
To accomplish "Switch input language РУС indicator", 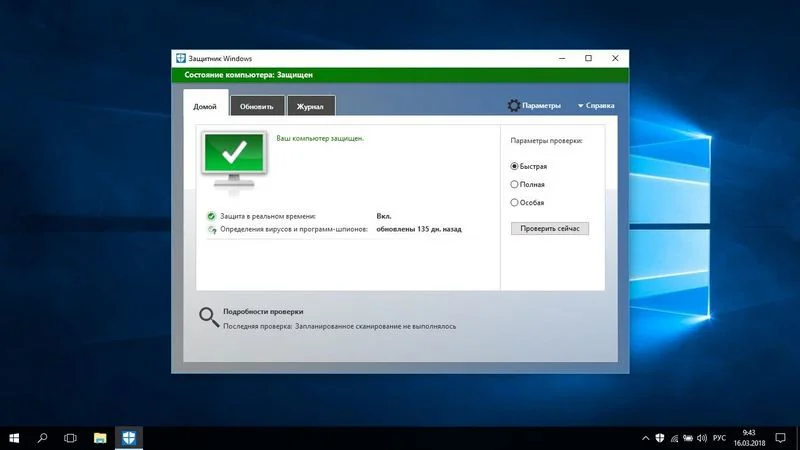I will (719, 438).
